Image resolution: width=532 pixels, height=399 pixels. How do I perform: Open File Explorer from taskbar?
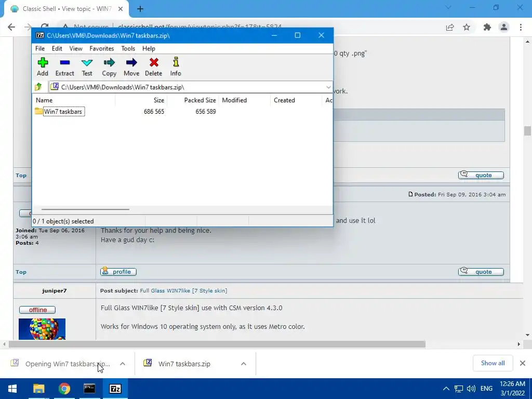click(x=38, y=389)
